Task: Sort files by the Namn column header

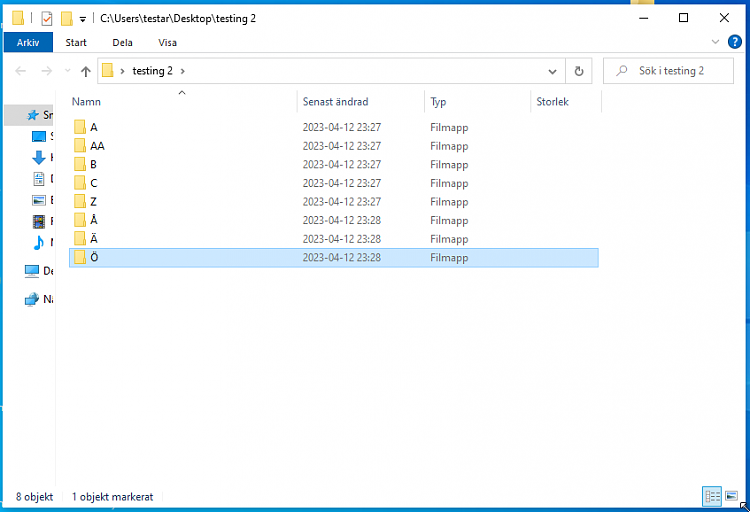Action: point(87,102)
